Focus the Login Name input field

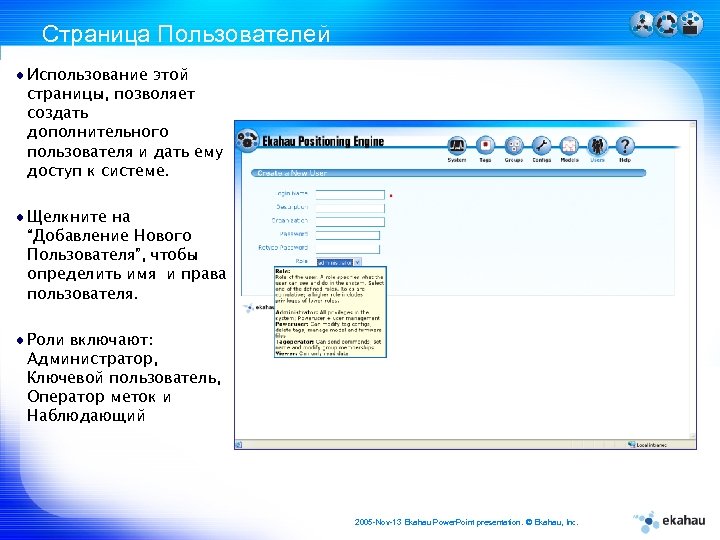350,195
